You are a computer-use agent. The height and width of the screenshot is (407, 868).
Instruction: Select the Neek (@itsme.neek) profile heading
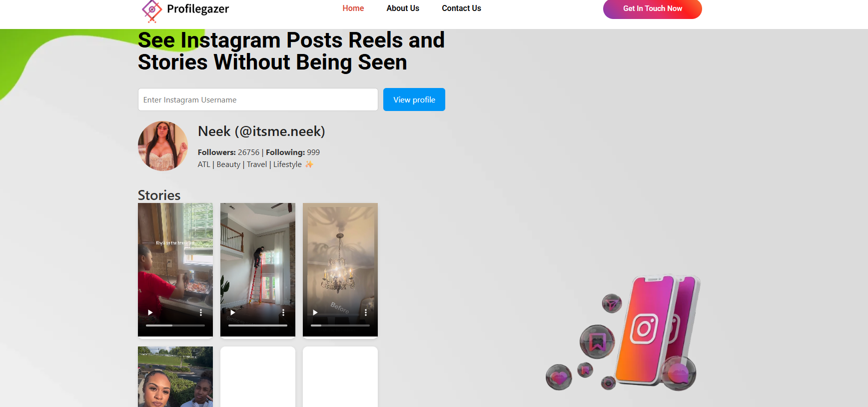tap(261, 131)
